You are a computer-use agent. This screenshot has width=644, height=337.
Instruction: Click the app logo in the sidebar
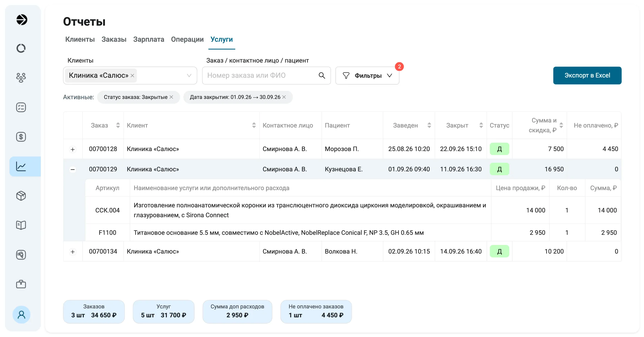pyautogui.click(x=21, y=20)
